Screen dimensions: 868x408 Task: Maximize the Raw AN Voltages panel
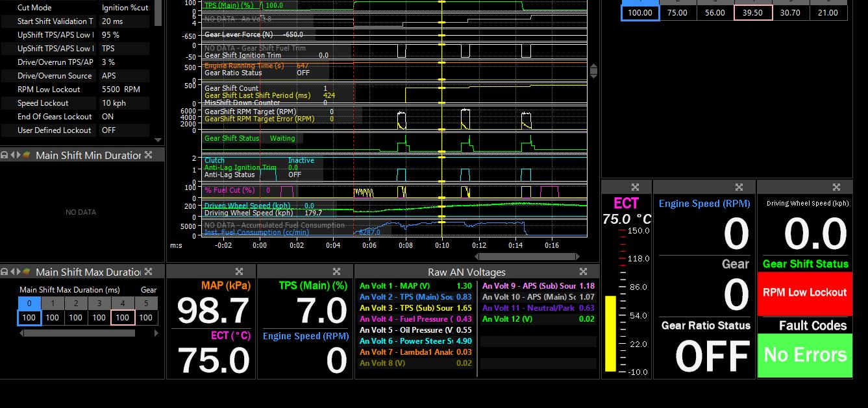(x=583, y=272)
